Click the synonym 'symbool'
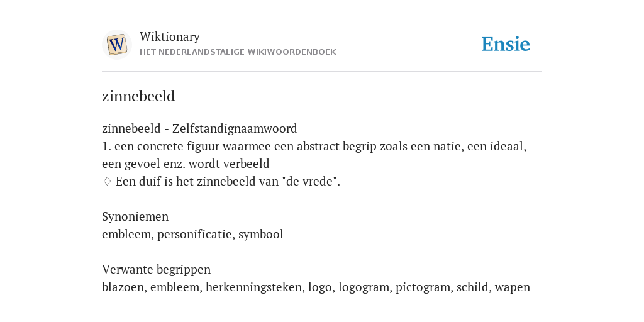 tap(261, 234)
